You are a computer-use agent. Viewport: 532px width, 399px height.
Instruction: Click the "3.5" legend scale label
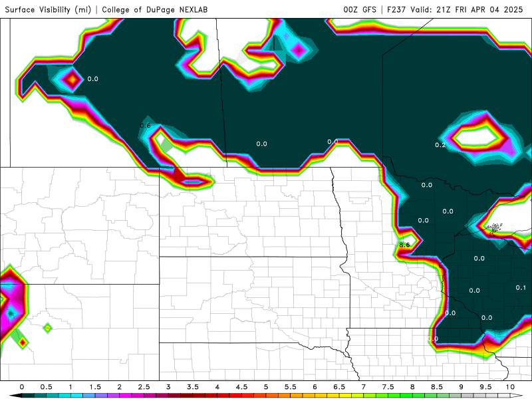click(193, 387)
